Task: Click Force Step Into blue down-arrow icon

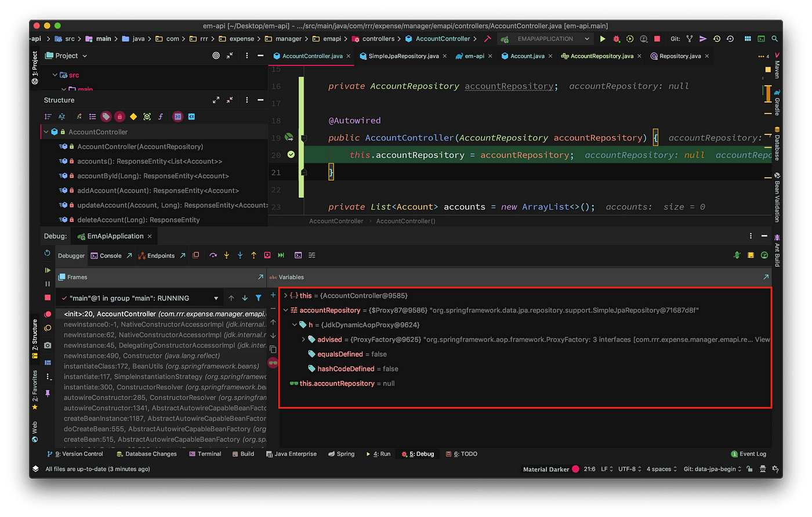Action: [240, 255]
